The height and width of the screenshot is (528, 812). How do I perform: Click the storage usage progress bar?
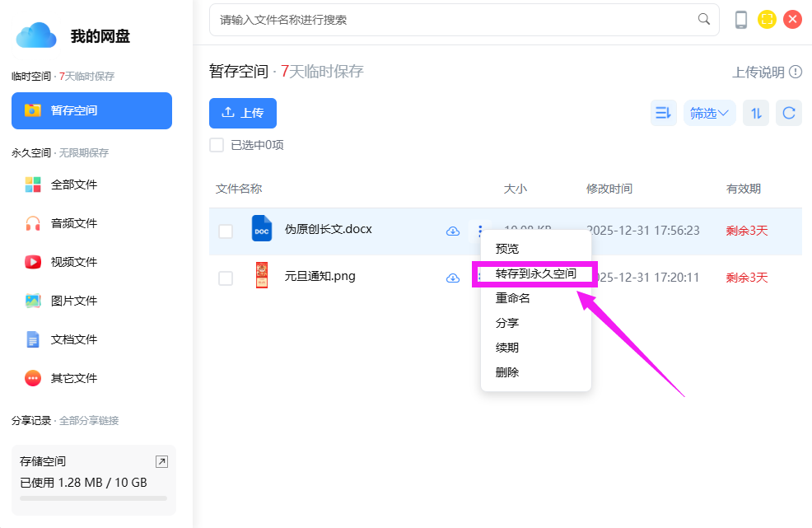[x=93, y=498]
